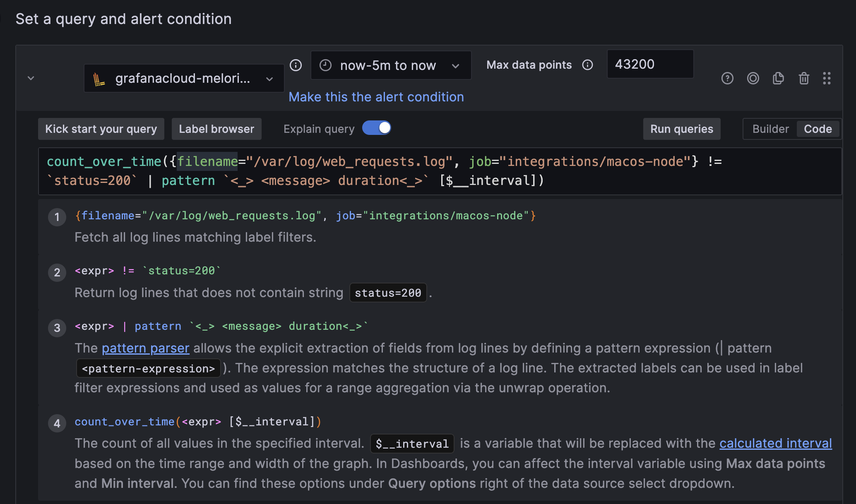The width and height of the screenshot is (856, 504).
Task: Click clock icon in time range selector
Action: click(326, 65)
